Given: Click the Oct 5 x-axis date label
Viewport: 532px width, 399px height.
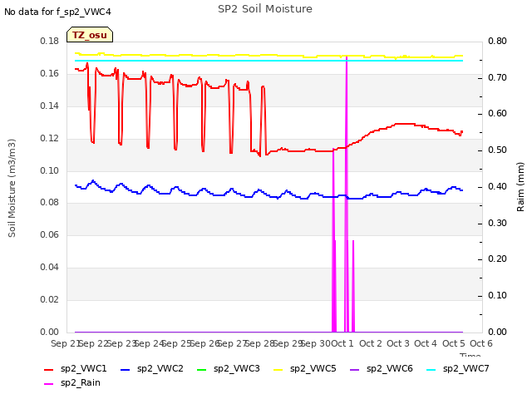Looking at the screenshot, I should (x=453, y=343).
